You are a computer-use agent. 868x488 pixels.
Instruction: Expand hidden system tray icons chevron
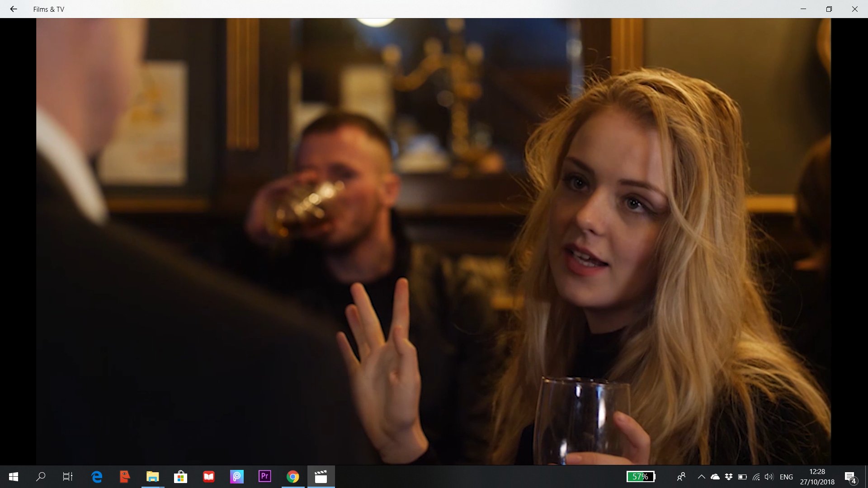click(x=702, y=477)
